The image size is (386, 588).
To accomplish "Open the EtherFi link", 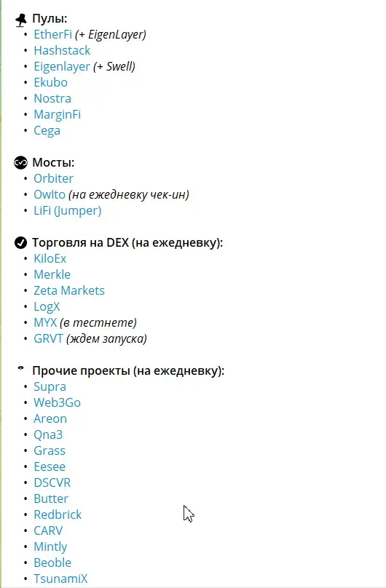I will tap(52, 34).
